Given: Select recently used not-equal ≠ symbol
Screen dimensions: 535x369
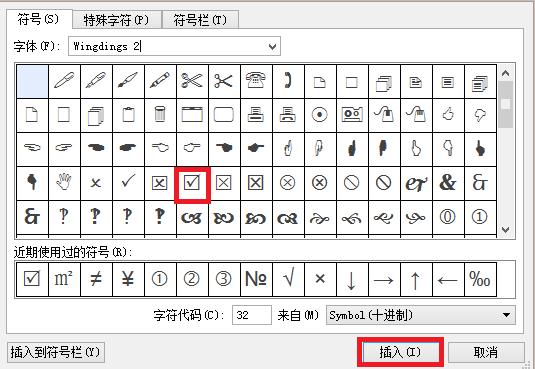Looking at the screenshot, I should pos(96,279).
